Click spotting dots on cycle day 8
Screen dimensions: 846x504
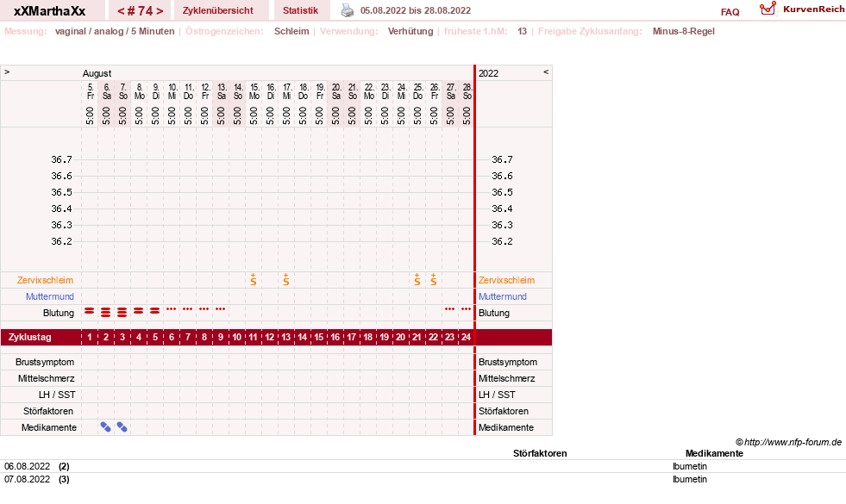point(204,309)
